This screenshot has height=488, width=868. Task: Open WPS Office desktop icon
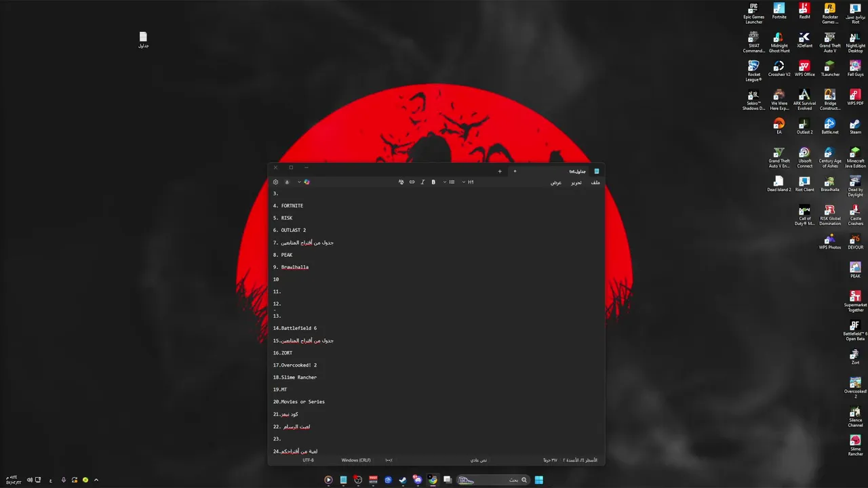click(x=804, y=68)
